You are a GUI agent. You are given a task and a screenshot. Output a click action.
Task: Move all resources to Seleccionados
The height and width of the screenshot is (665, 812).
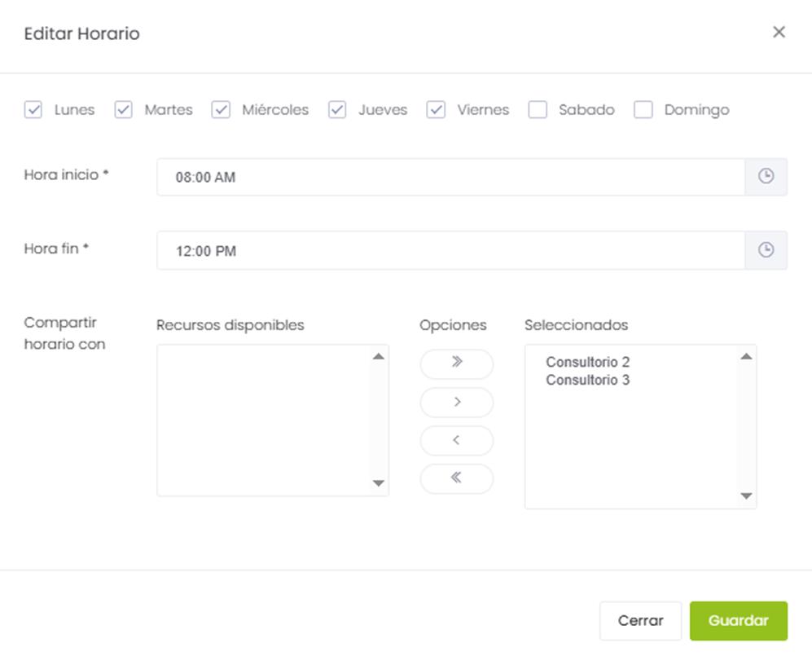(x=456, y=363)
